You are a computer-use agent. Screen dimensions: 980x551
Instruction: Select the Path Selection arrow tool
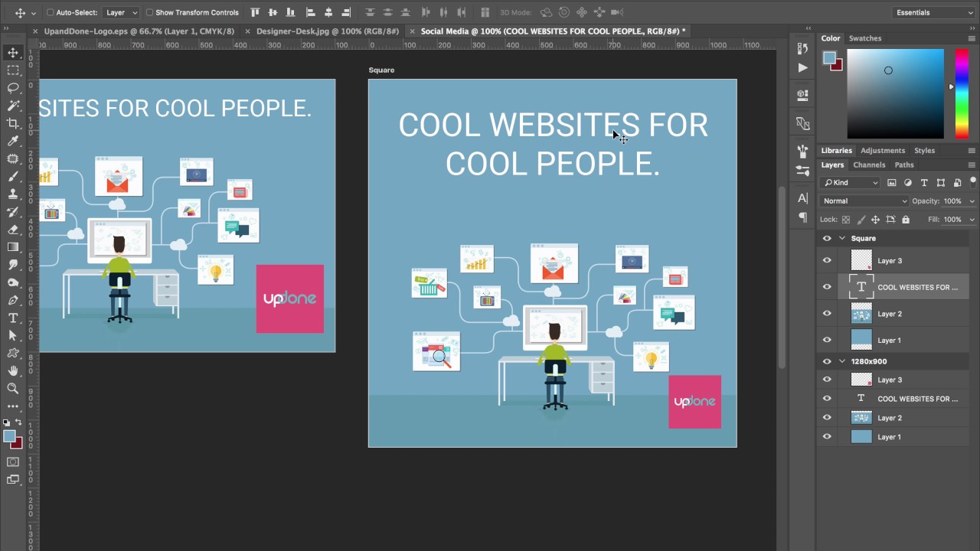pos(13,335)
